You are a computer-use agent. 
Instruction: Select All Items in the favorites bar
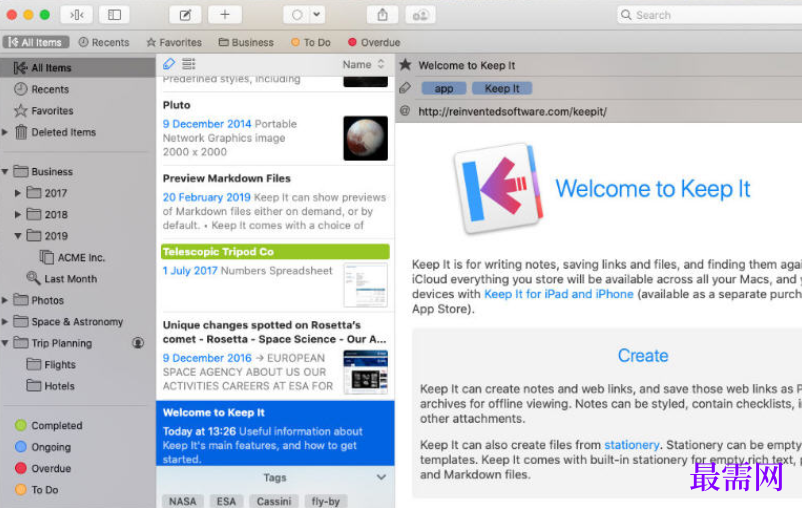35,42
